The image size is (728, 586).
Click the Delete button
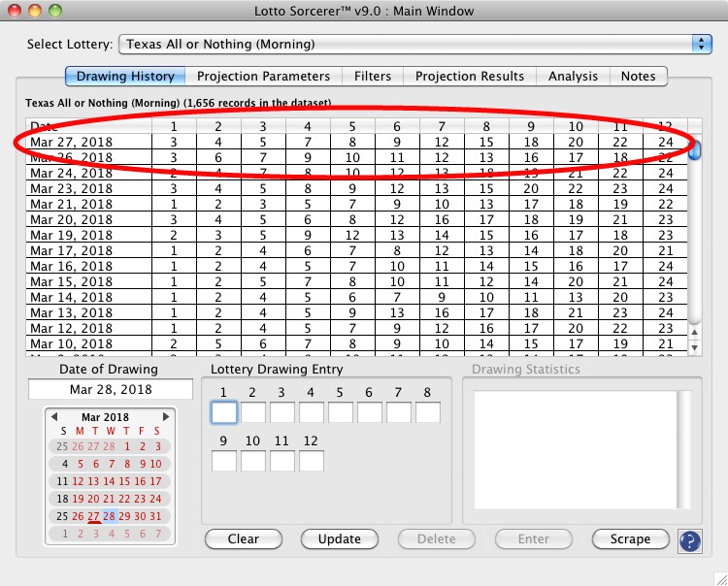(x=437, y=538)
